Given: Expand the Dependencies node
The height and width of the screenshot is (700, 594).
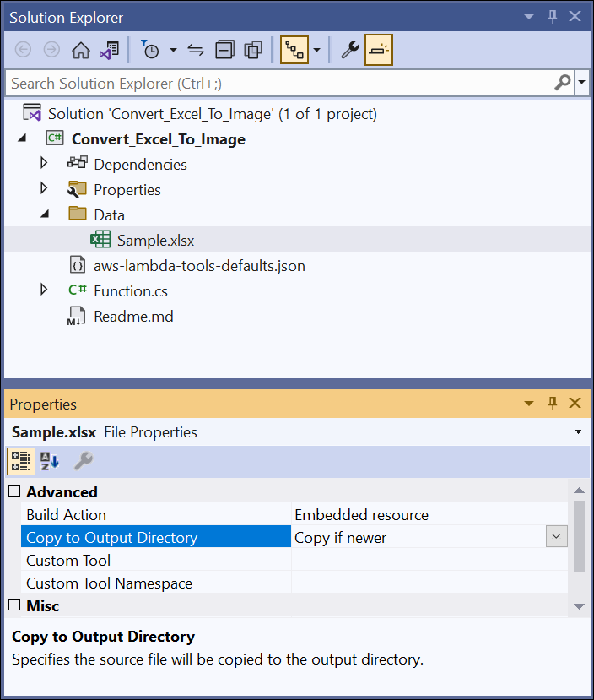Looking at the screenshot, I should (x=45, y=164).
